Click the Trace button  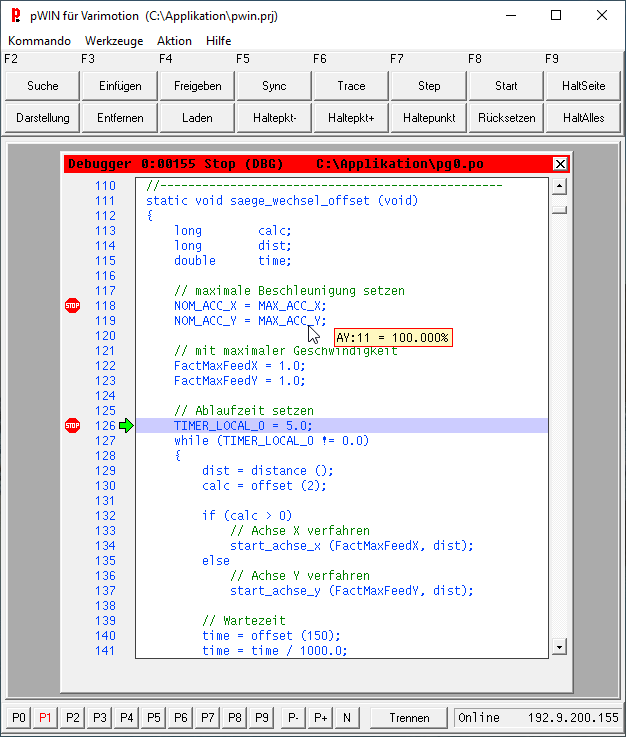[x=352, y=86]
